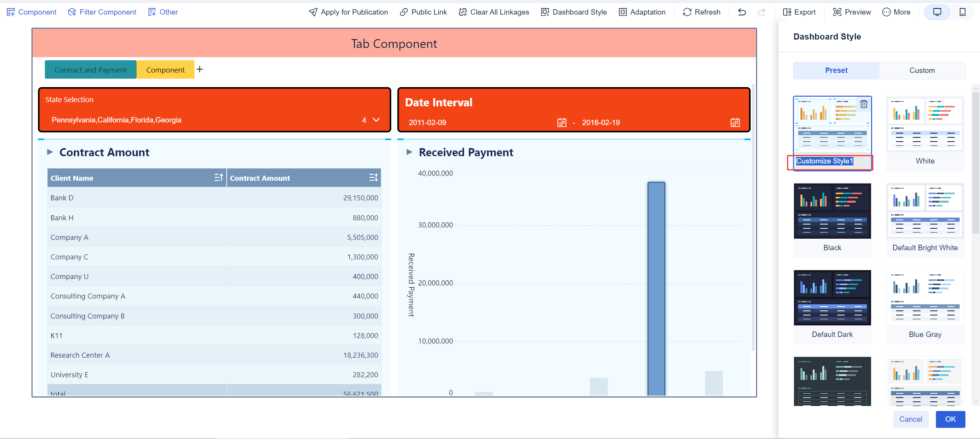The image size is (980, 439).
Task: Click the Clear All Linkages icon
Action: (x=462, y=12)
